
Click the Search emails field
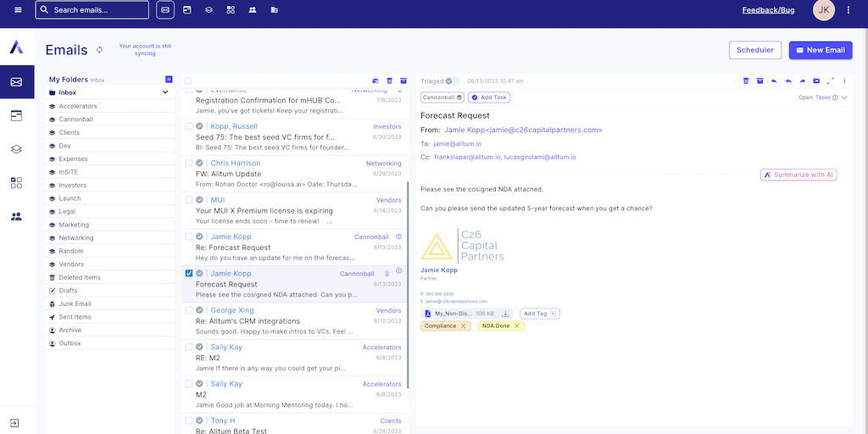tap(92, 10)
